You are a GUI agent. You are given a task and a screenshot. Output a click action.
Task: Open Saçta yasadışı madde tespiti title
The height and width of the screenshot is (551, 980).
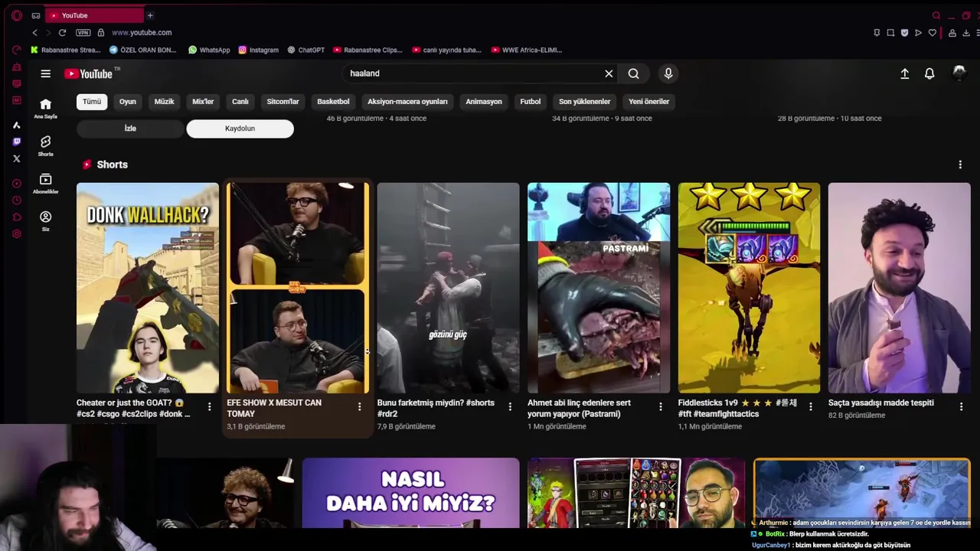pos(883,403)
